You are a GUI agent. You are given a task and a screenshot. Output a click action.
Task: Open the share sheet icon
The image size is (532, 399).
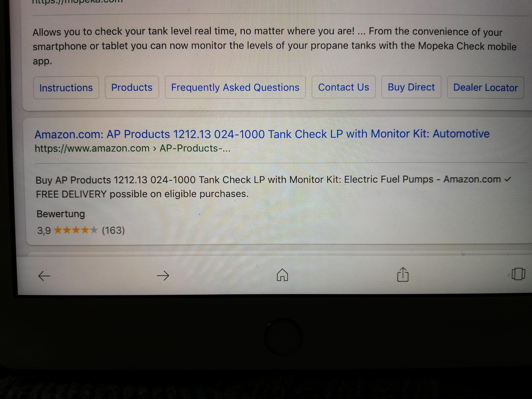403,274
